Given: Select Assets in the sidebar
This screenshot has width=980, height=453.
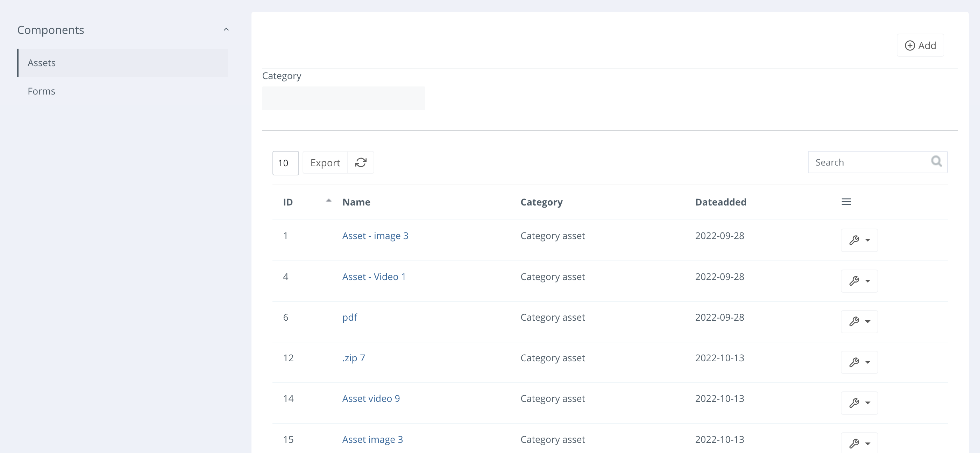Looking at the screenshot, I should click(x=42, y=63).
